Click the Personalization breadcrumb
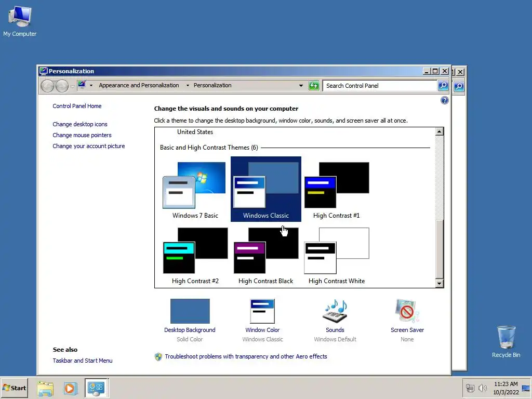The width and height of the screenshot is (532, 399). tap(212, 85)
